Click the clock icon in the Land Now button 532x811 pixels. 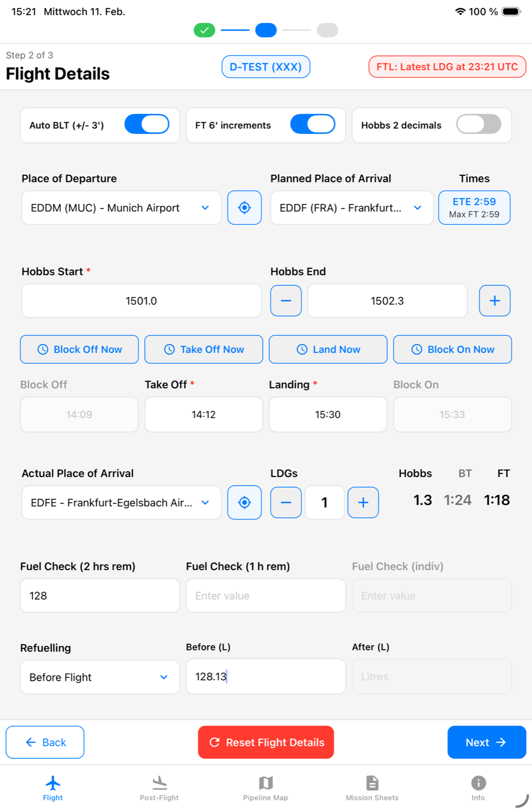point(301,349)
